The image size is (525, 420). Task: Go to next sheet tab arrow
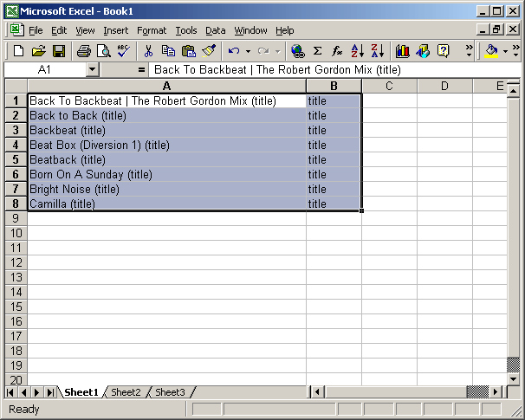[37, 392]
